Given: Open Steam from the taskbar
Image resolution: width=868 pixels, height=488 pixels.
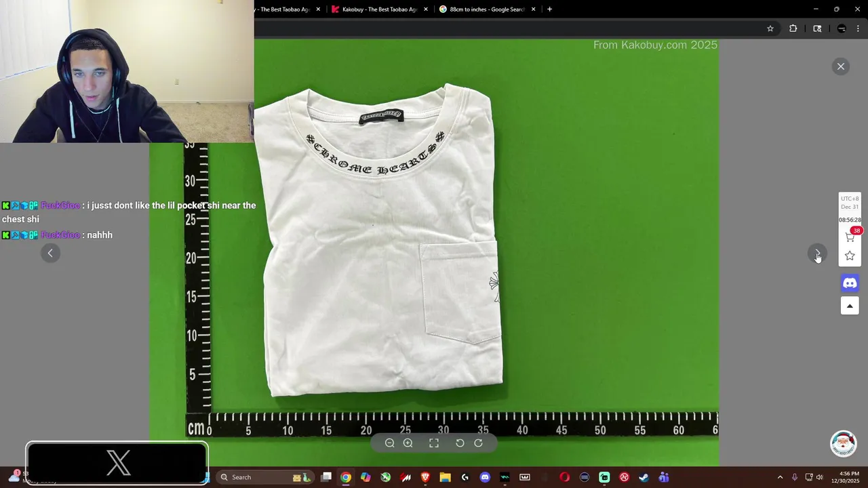Looking at the screenshot, I should tap(644, 477).
